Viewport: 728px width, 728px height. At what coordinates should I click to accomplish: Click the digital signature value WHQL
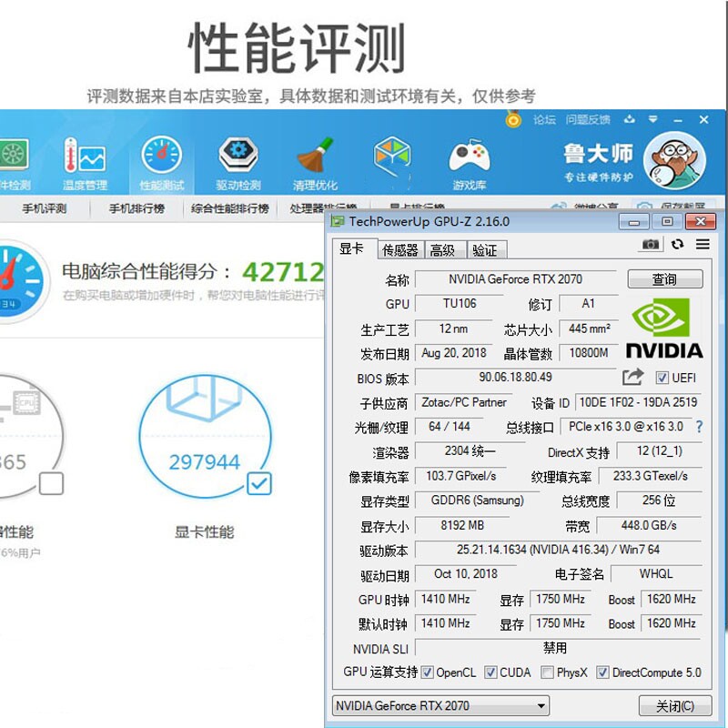point(656,574)
